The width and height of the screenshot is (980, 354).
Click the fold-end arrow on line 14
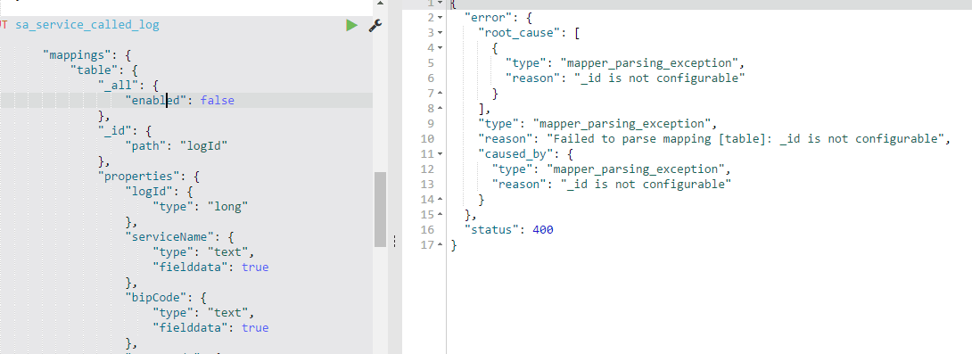(440, 200)
